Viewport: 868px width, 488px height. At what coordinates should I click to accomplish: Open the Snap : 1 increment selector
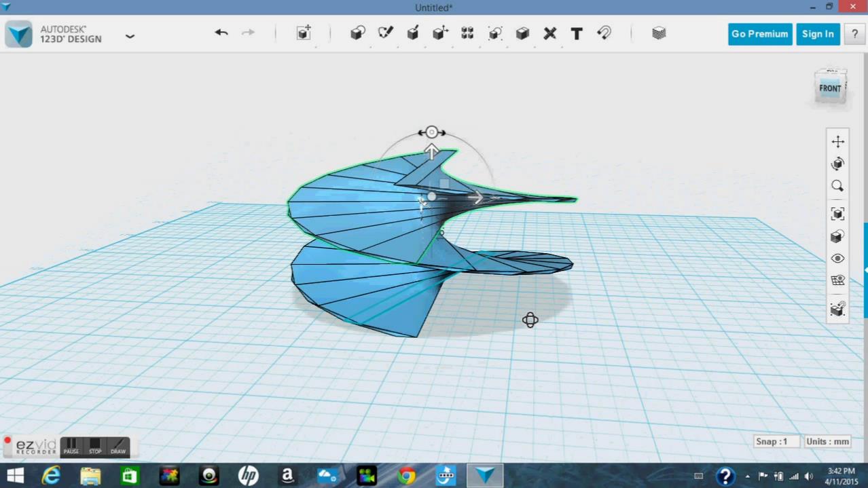point(776,441)
